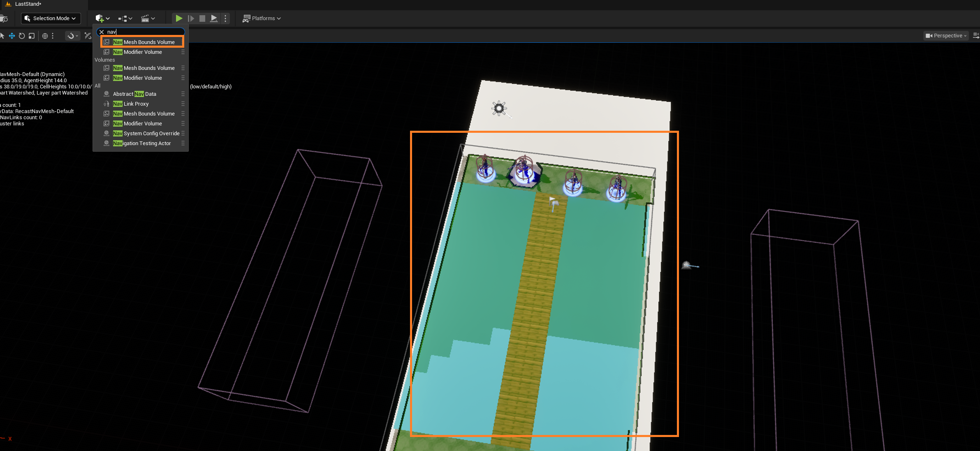Open the surface snapping magnet menu
Viewport: 980px width, 451px height.
pos(72,36)
